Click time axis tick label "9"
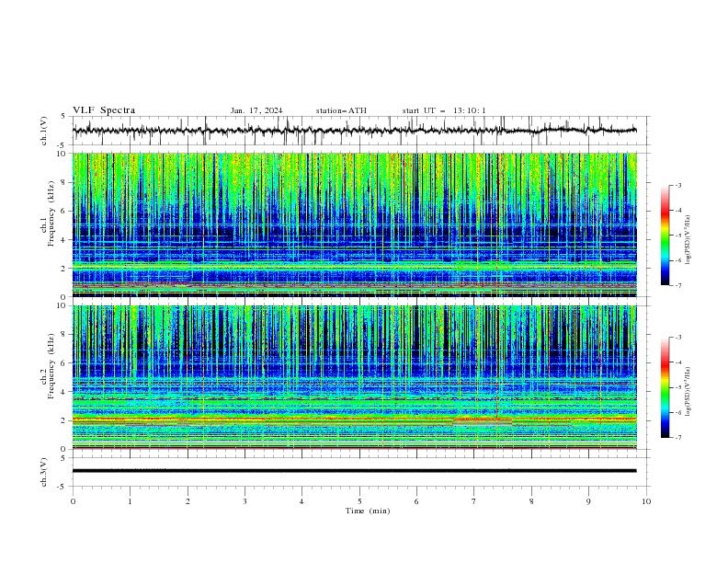Viewport: 728px width, 563px height. pos(588,501)
